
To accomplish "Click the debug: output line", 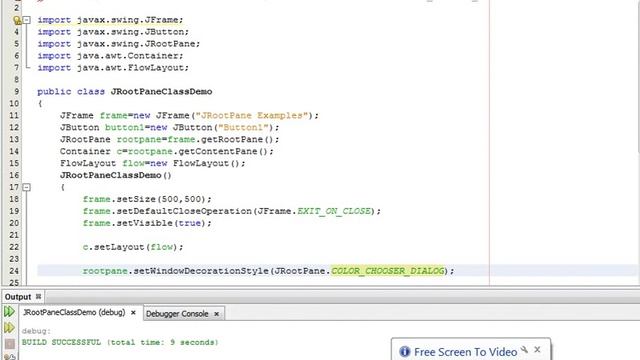I will [36, 331].
